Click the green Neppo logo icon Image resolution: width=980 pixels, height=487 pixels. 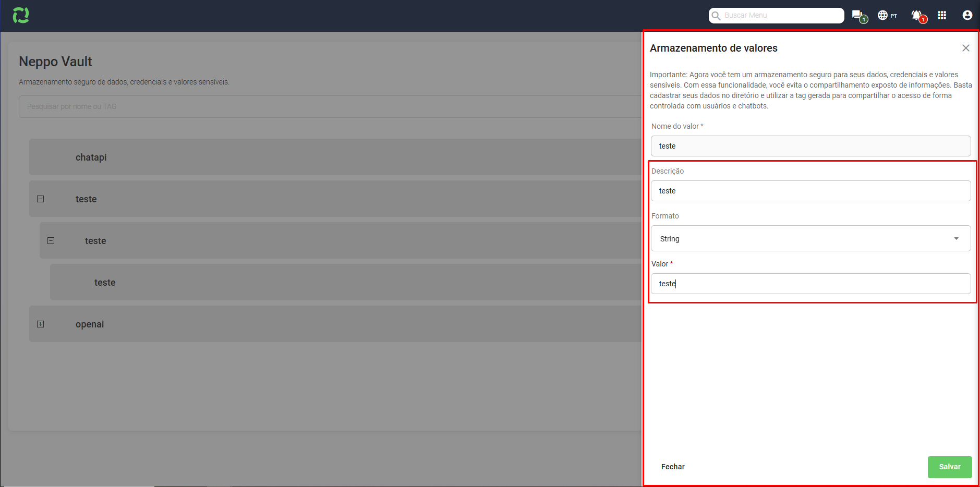click(21, 15)
